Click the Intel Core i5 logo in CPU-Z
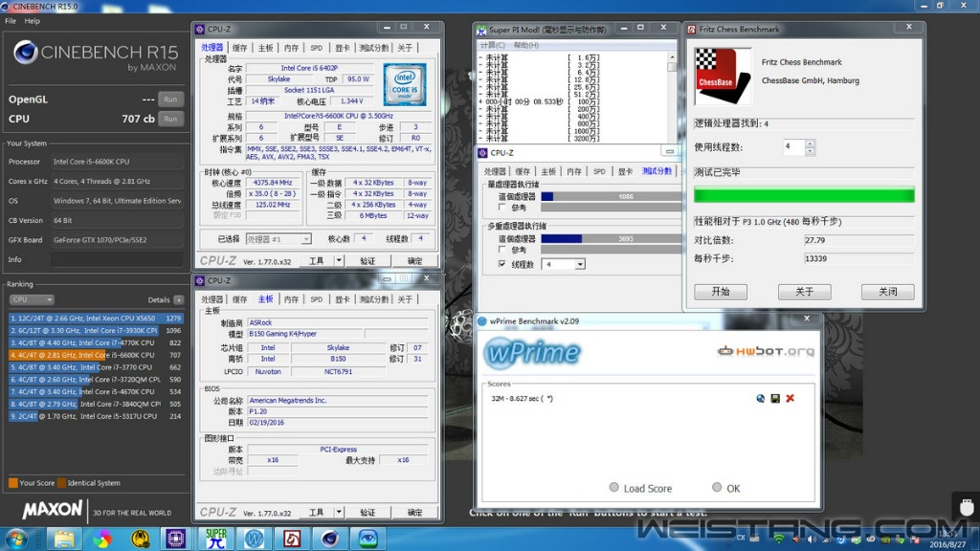Image resolution: width=980 pixels, height=551 pixels. [405, 84]
